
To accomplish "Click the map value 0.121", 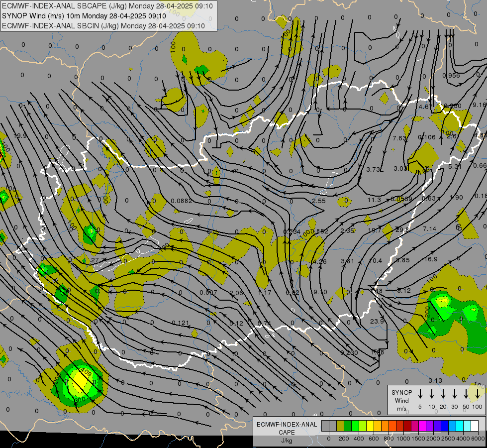I will (181, 323).
